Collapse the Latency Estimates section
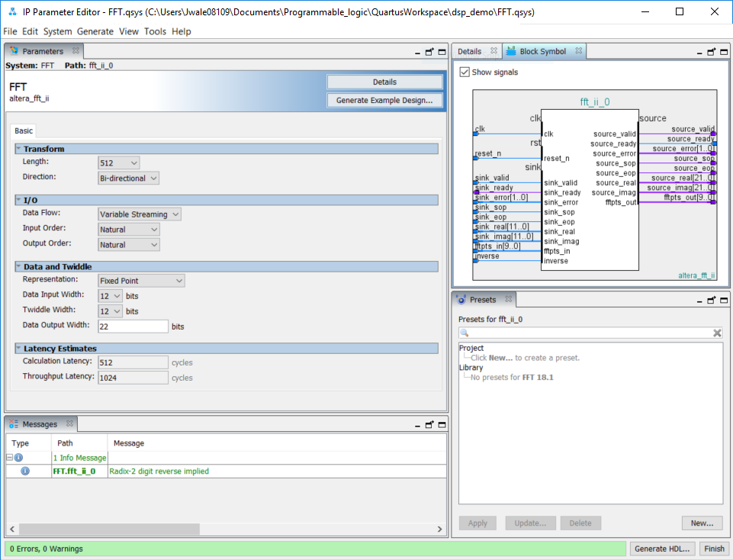 coord(19,348)
